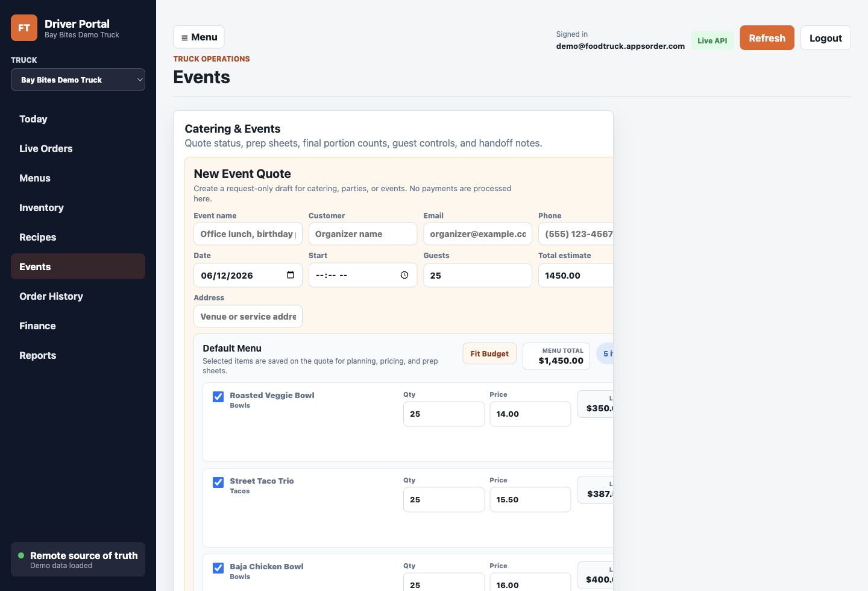
Task: Uncheck the Street Taco Trio checkbox
Action: pos(218,482)
